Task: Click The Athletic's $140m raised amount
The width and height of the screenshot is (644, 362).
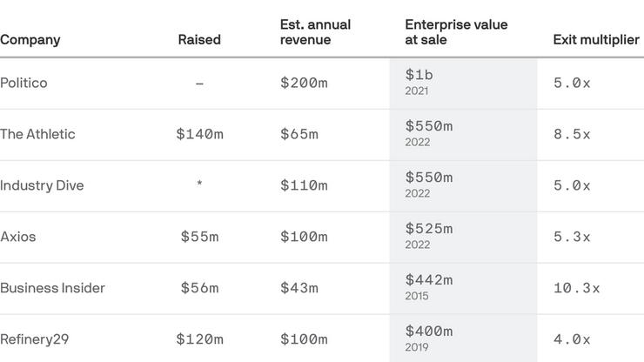Action: tap(199, 134)
